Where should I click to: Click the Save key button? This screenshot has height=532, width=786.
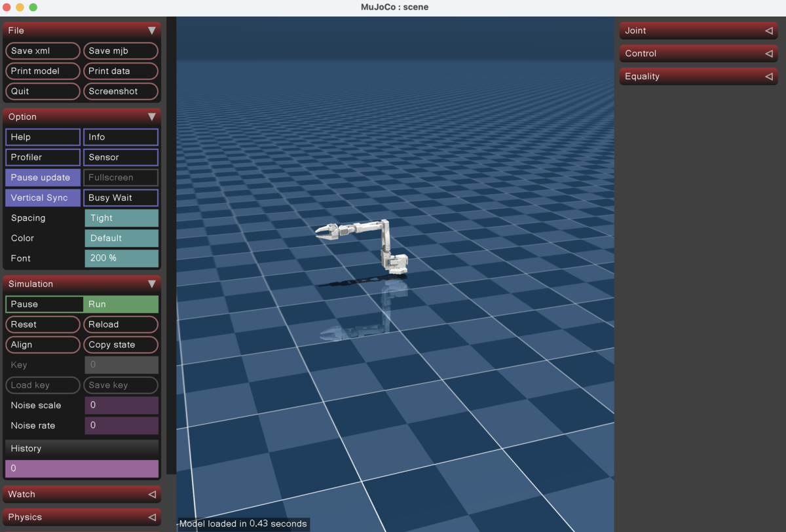pos(121,385)
